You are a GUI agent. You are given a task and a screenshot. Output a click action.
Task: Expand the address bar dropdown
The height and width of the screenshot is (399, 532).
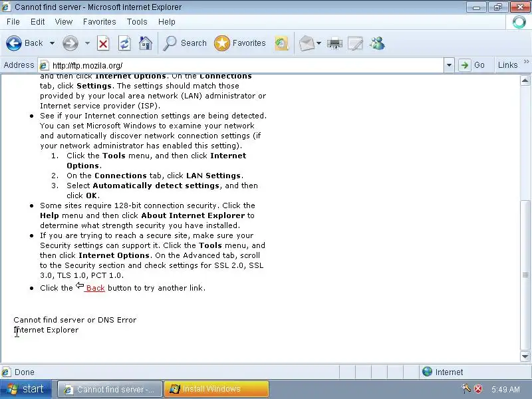pos(449,65)
